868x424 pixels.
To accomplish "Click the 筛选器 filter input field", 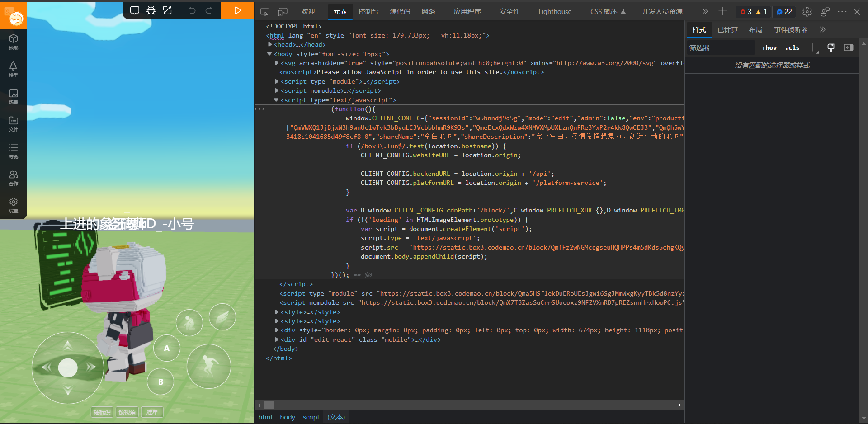I will pyautogui.click(x=721, y=47).
